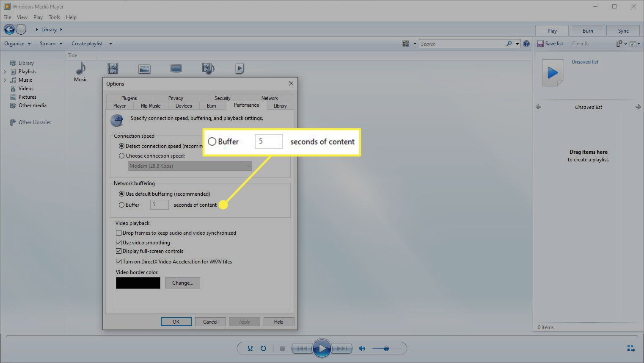Click the Stop playback button

pos(282,349)
